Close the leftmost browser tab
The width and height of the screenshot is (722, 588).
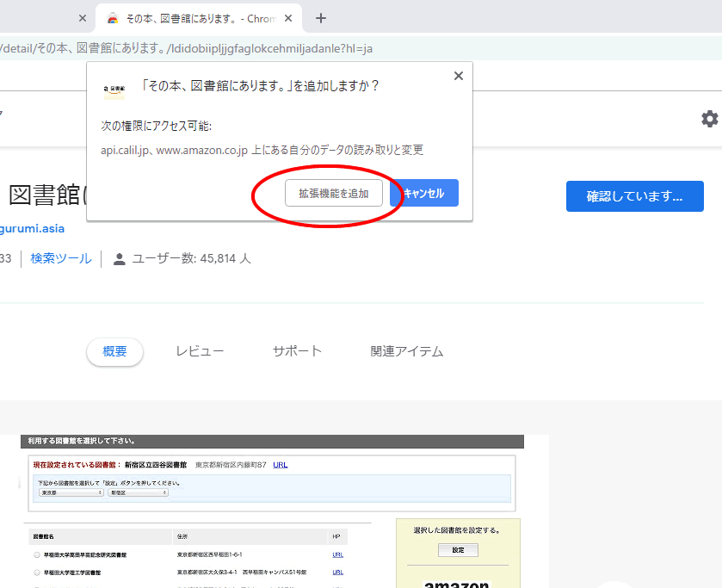(x=83, y=18)
